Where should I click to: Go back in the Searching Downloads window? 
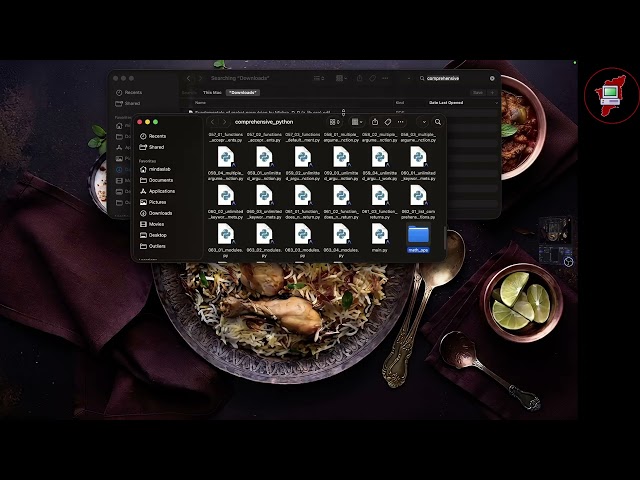pos(188,78)
